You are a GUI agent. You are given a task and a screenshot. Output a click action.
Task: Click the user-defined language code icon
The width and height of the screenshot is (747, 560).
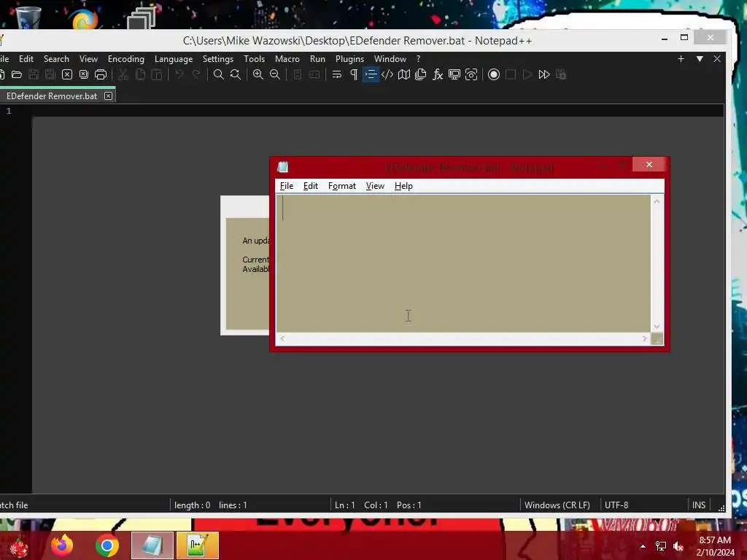(x=387, y=74)
